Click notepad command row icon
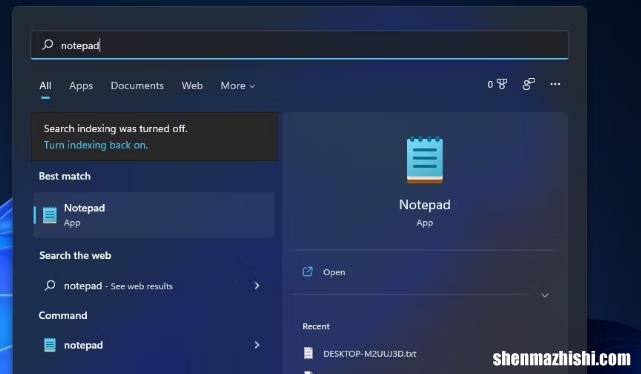 coord(50,345)
